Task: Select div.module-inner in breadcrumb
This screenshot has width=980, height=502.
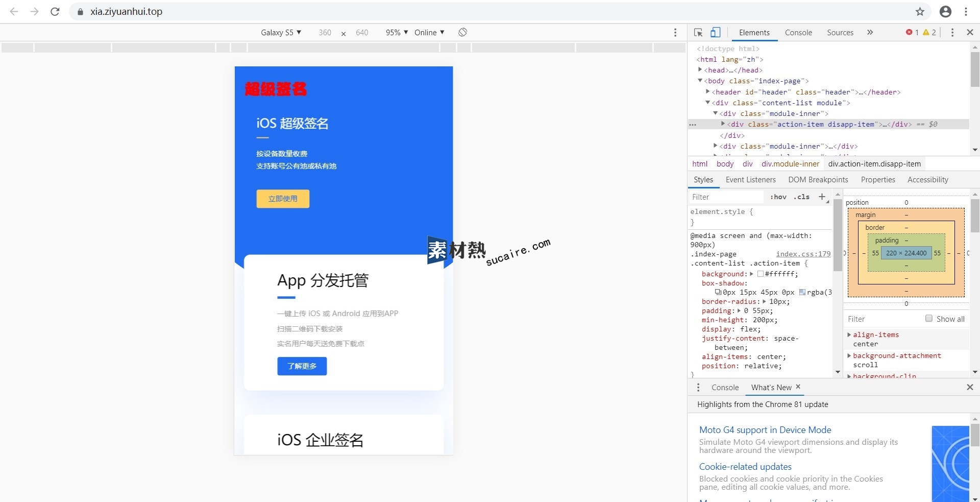Action: click(x=790, y=164)
